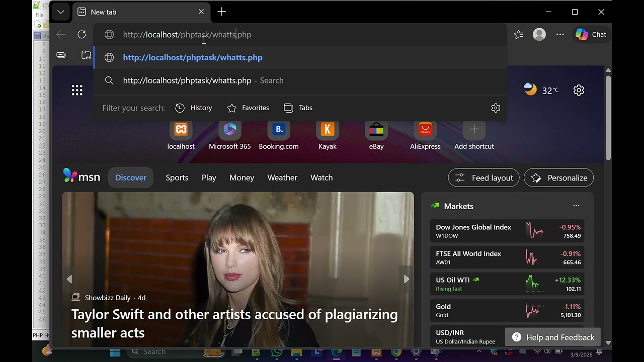Filter search by Tabs

tap(298, 108)
